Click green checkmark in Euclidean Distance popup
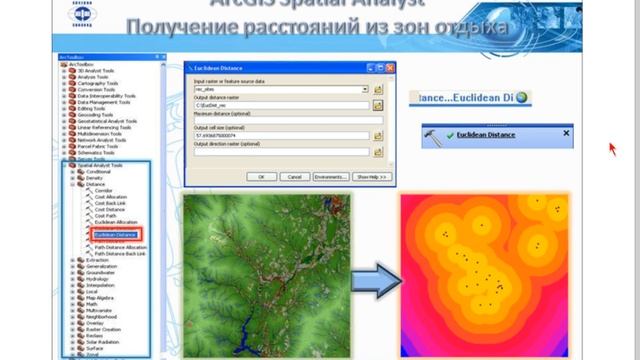Image resolution: width=640 pixels, height=360 pixels. (450, 136)
